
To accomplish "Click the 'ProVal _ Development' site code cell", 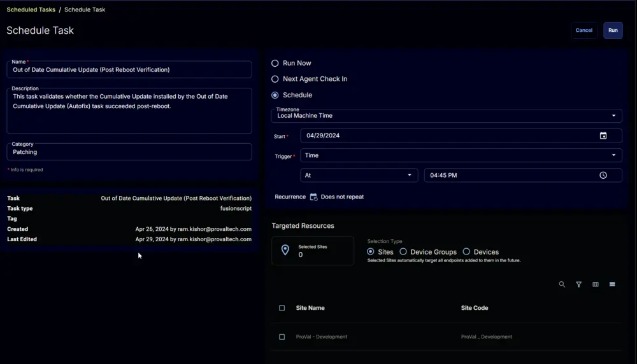I will (x=486, y=337).
